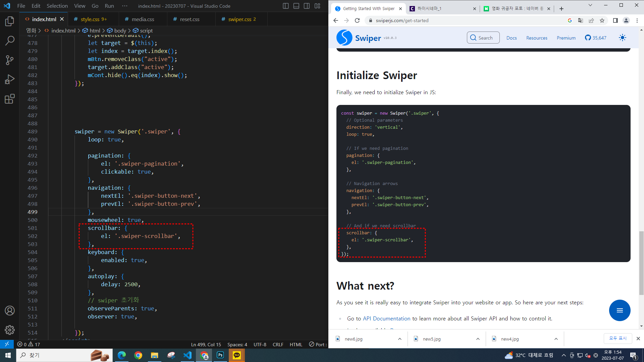The height and width of the screenshot is (362, 644).
Task: Click the Accounts icon in activity bar
Action: [x=10, y=311]
